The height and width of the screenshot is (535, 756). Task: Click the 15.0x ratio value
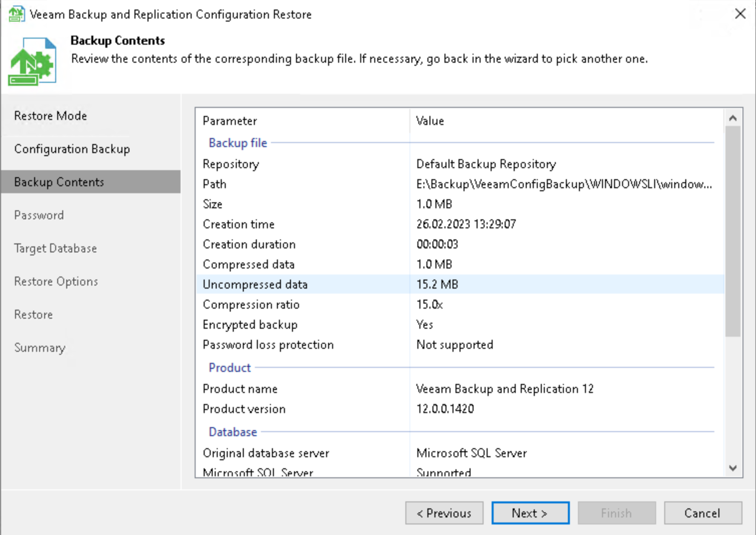pos(429,305)
